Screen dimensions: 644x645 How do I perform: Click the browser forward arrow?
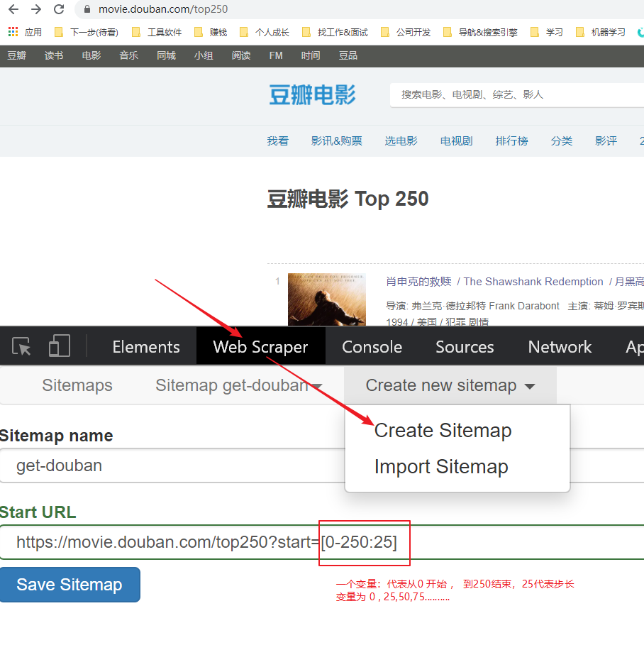coord(36,9)
